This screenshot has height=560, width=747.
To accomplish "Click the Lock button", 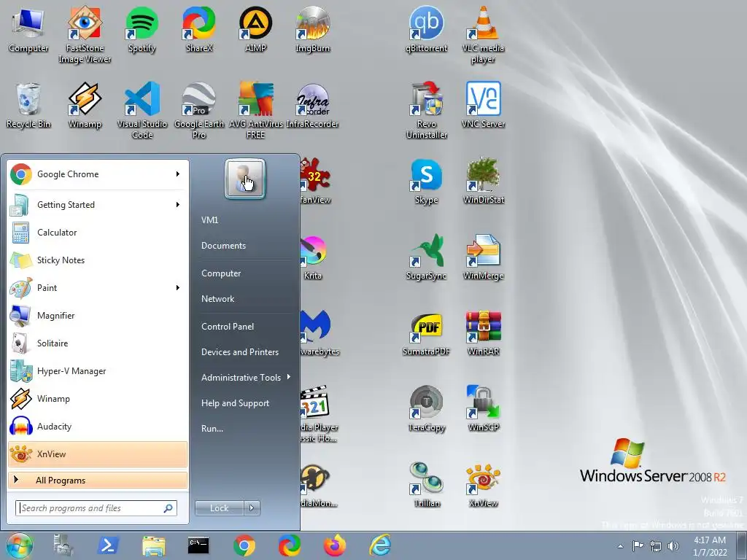I will coord(219,508).
